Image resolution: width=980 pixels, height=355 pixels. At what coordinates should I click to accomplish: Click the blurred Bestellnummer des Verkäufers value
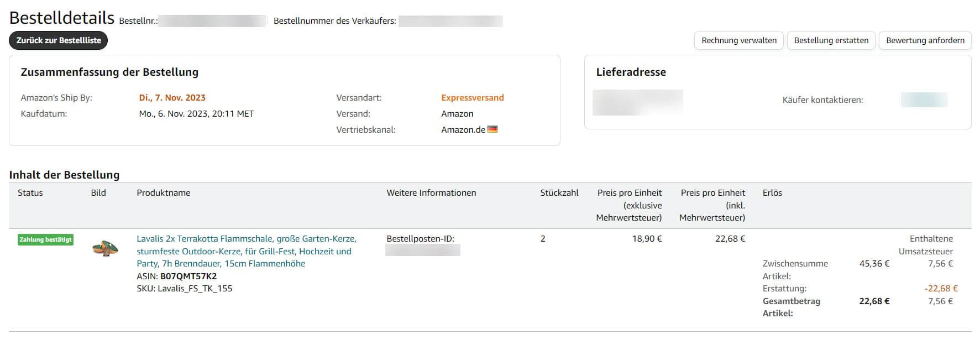(450, 21)
